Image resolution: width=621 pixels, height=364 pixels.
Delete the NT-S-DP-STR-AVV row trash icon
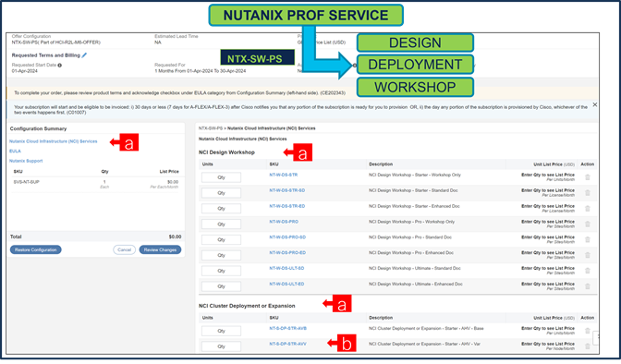tap(588, 346)
